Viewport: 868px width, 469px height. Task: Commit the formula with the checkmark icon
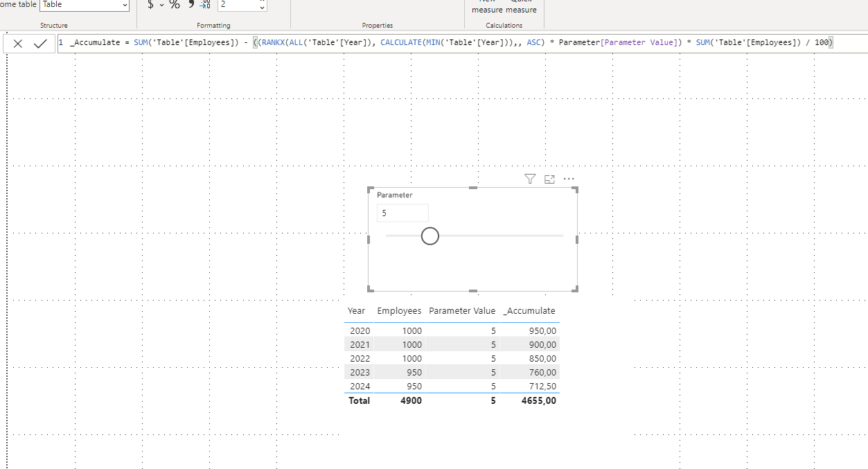40,43
